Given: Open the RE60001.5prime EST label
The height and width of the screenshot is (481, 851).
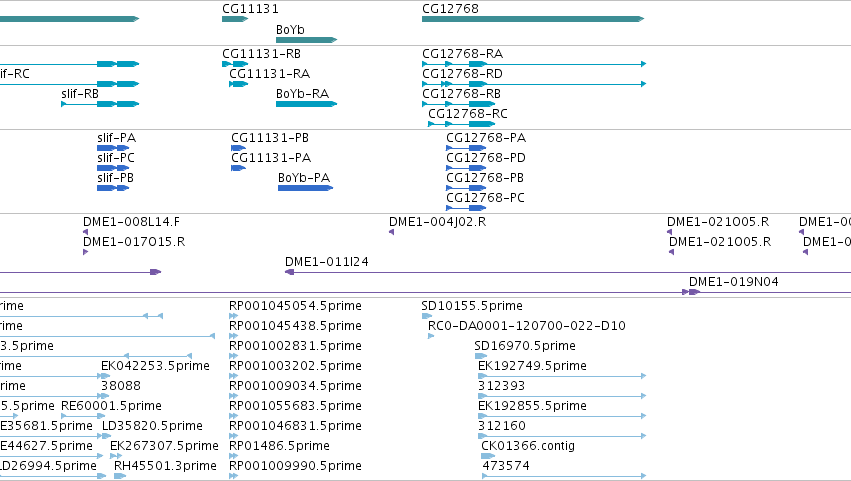Looking at the screenshot, I should 111,407.
